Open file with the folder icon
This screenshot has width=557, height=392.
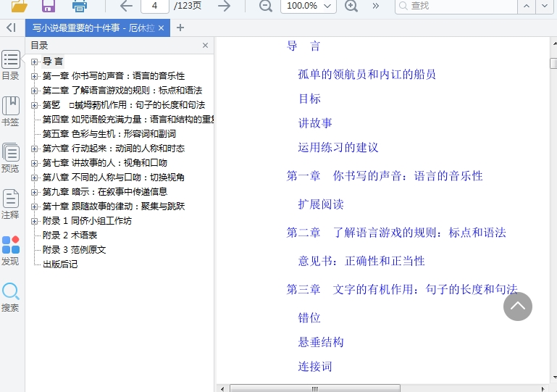pos(19,6)
